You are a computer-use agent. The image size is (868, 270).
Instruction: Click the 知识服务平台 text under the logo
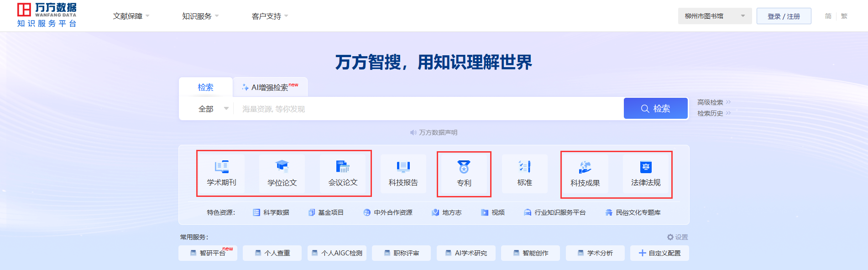(47, 23)
